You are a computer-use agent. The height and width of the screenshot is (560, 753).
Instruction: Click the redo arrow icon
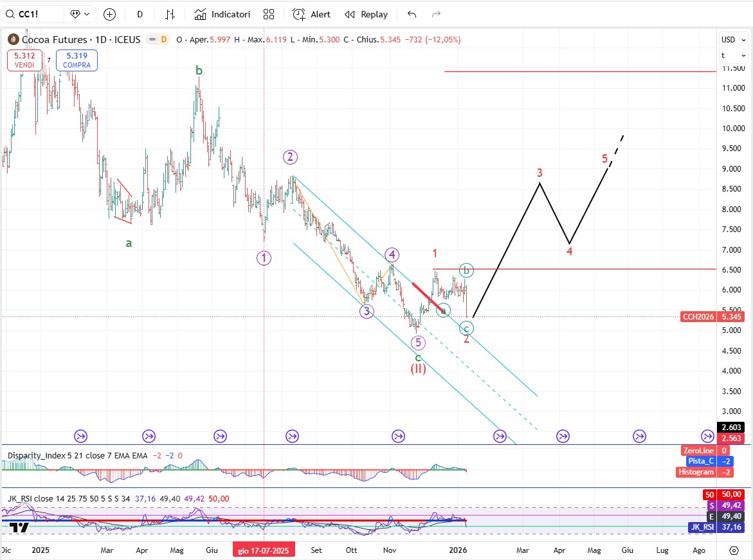pyautogui.click(x=436, y=14)
